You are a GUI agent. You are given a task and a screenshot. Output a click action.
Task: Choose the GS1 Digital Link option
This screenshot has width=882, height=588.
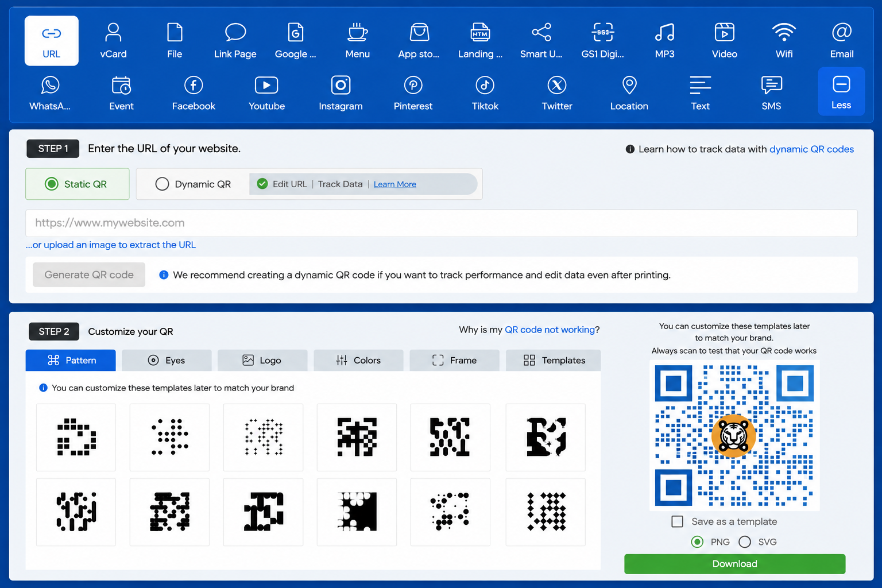pos(603,41)
